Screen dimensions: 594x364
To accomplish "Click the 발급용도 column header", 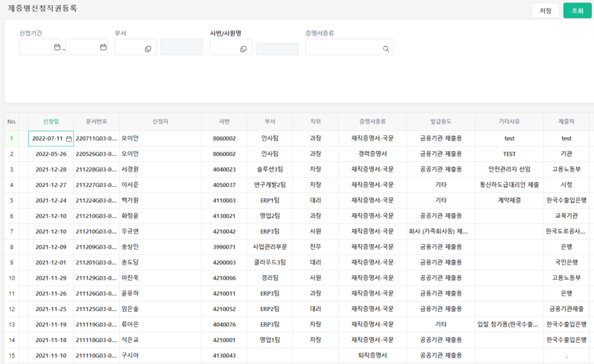I will 440,121.
